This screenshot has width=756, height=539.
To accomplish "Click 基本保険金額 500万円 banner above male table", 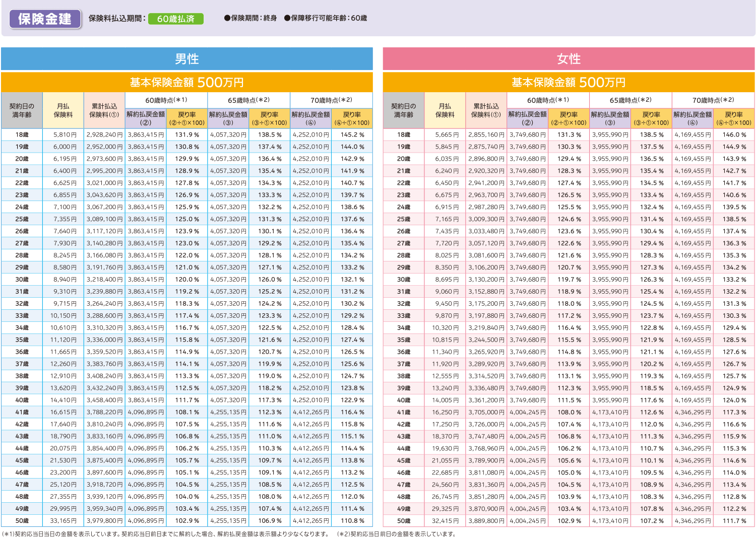I will 187,82.
